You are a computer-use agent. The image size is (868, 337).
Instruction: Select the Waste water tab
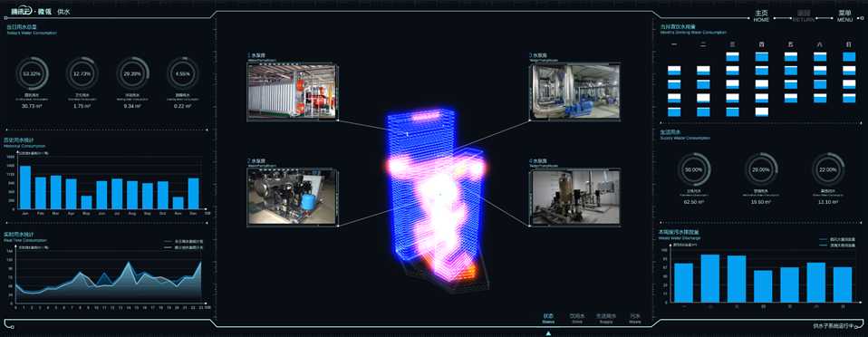(635, 318)
